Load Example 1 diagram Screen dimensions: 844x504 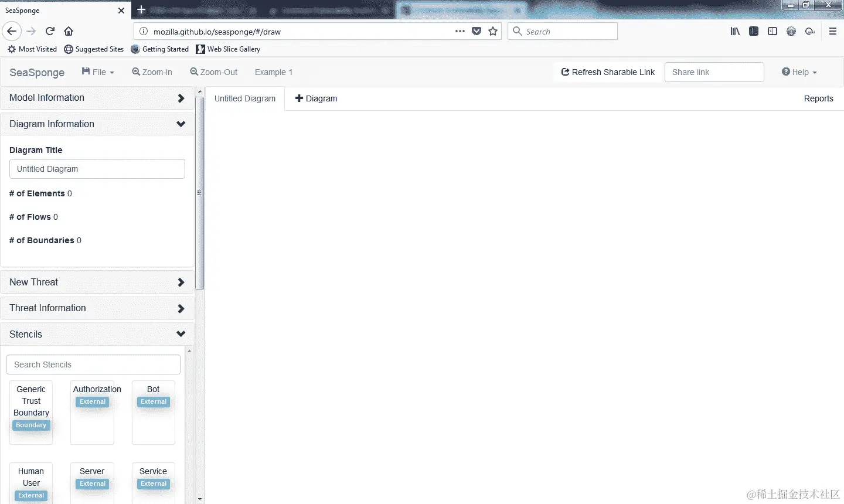[274, 72]
